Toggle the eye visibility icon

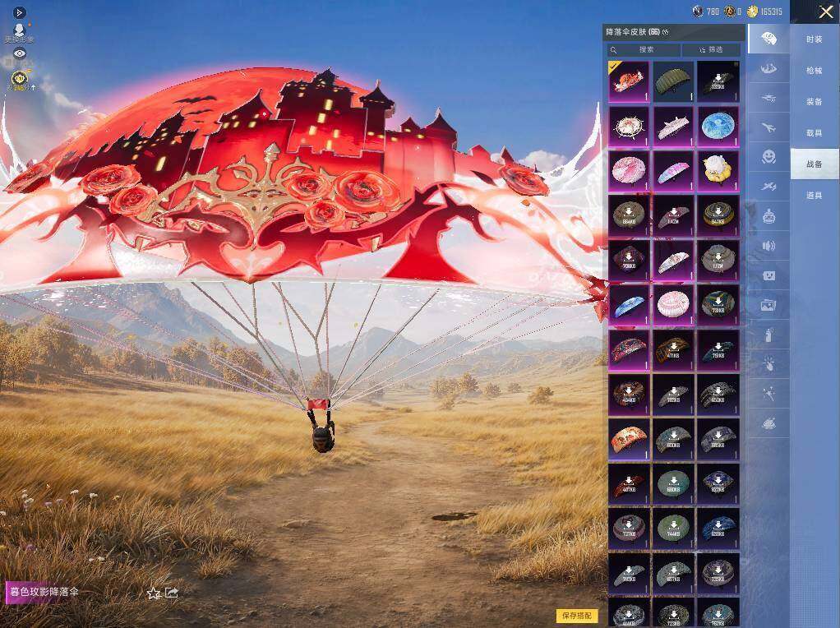(20, 53)
